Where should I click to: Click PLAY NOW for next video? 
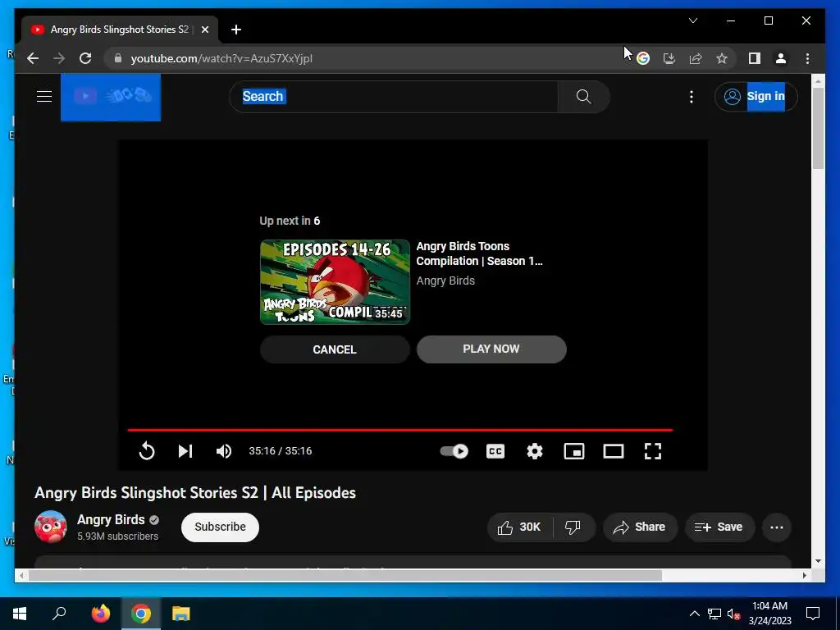pyautogui.click(x=491, y=349)
